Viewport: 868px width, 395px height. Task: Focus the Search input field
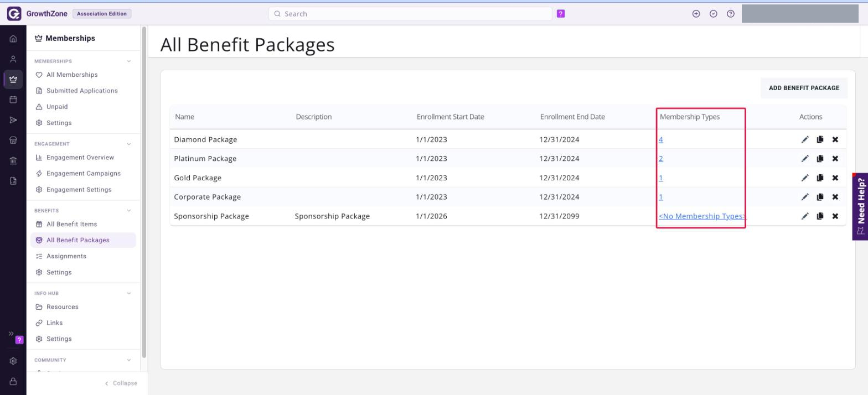tap(410, 14)
